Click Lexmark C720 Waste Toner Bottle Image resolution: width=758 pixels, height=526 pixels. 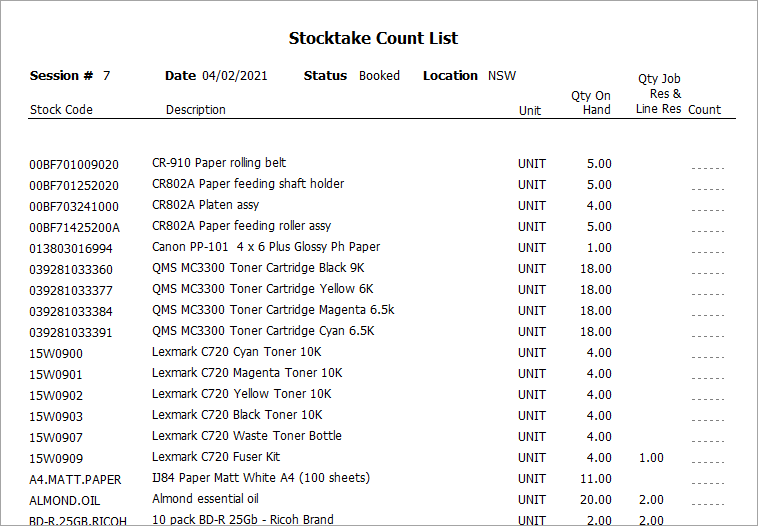[247, 436]
